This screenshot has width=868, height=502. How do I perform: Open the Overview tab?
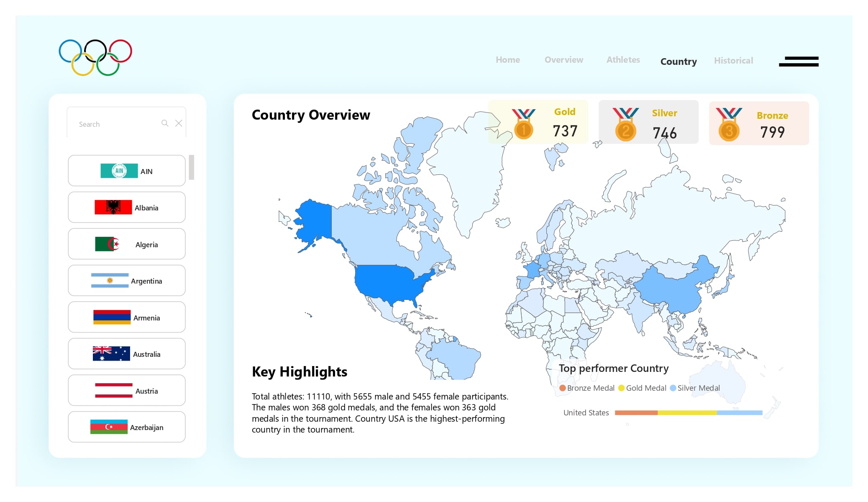point(563,60)
